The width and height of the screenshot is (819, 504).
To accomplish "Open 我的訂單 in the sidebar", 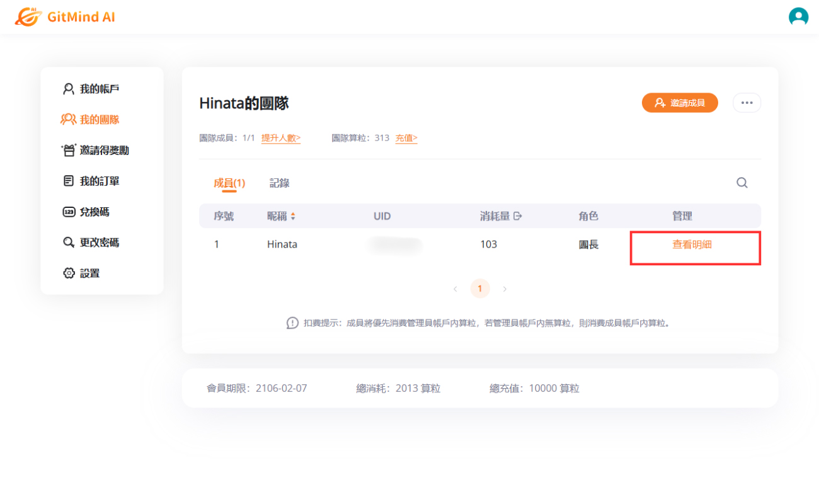I will (91, 181).
